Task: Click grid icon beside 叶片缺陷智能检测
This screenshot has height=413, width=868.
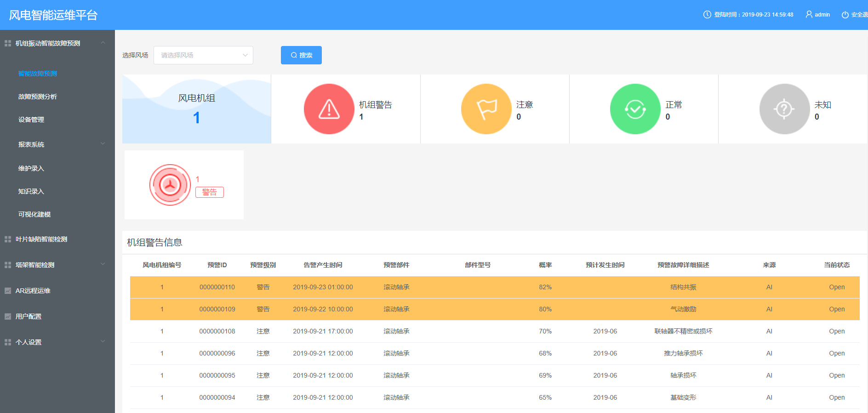Action: tap(8, 239)
